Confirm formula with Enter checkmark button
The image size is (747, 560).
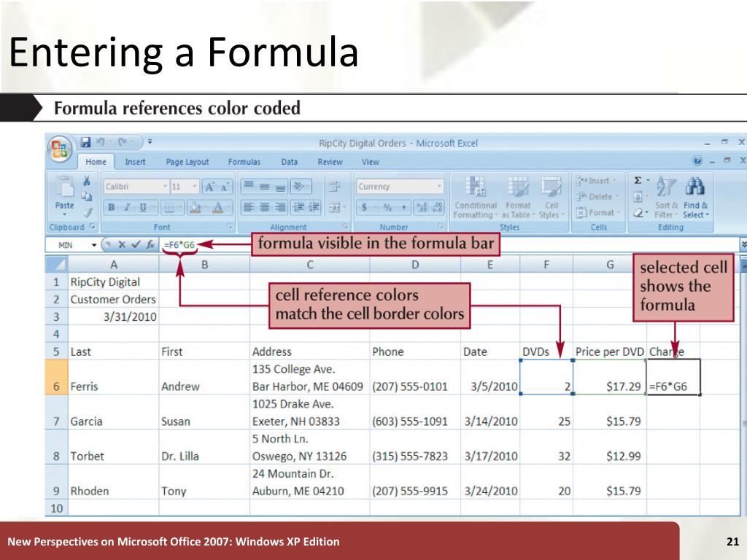coord(136,245)
